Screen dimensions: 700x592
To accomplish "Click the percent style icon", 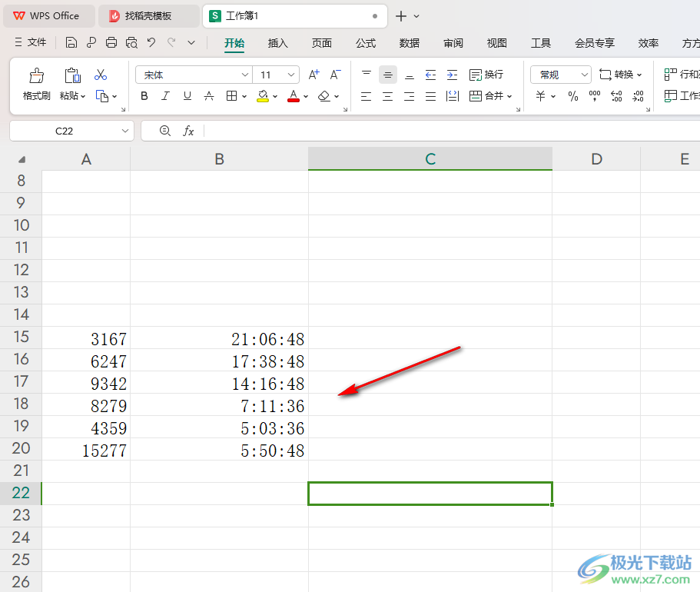I will (572, 96).
